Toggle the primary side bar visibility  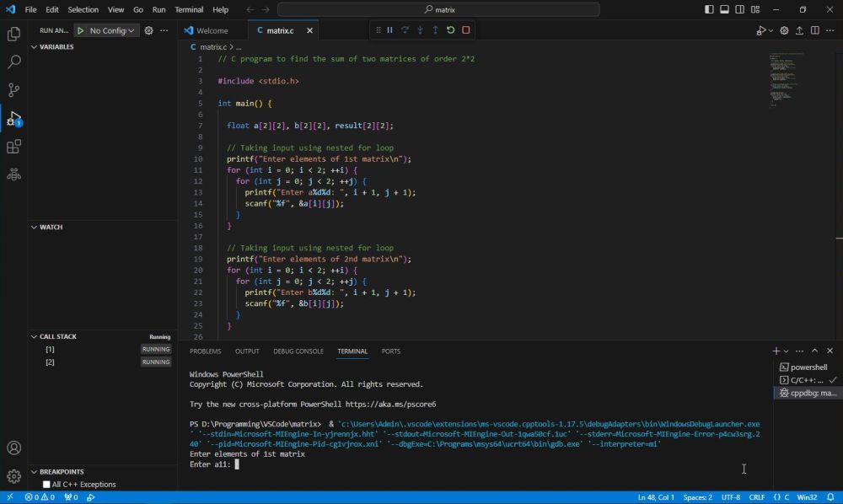point(709,9)
